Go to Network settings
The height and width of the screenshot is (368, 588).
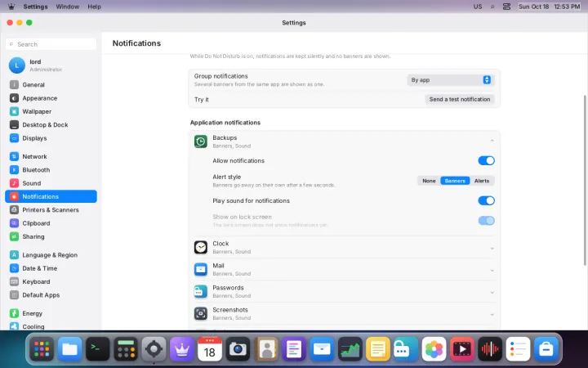(x=51, y=156)
